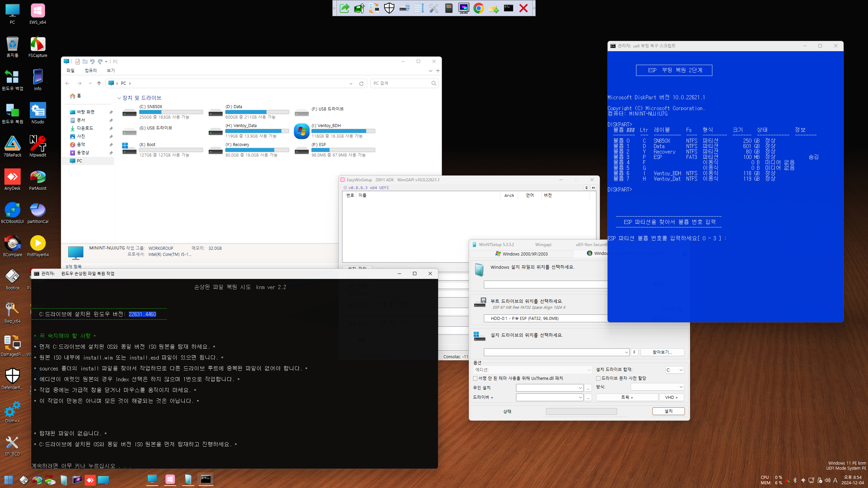Open the locked drive icon in the top dock
This screenshot has height=488, width=868.
[404, 8]
